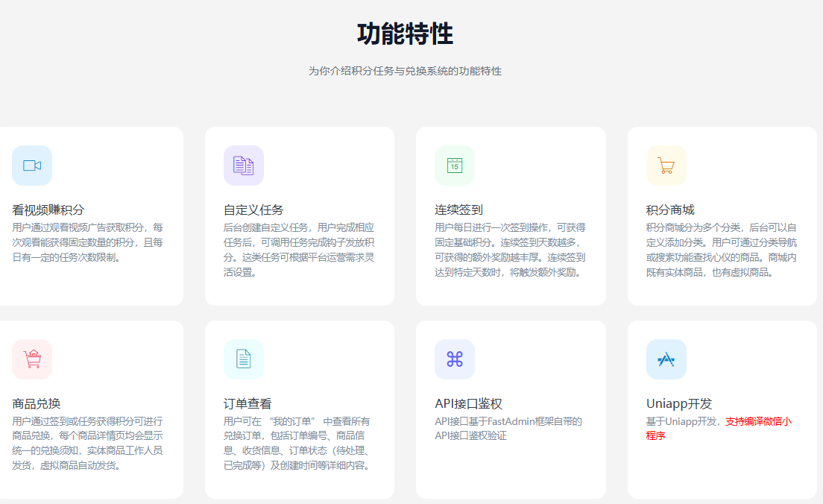Open the 积分商城 feature heading
The width and height of the screenshot is (823, 504).
click(670, 210)
